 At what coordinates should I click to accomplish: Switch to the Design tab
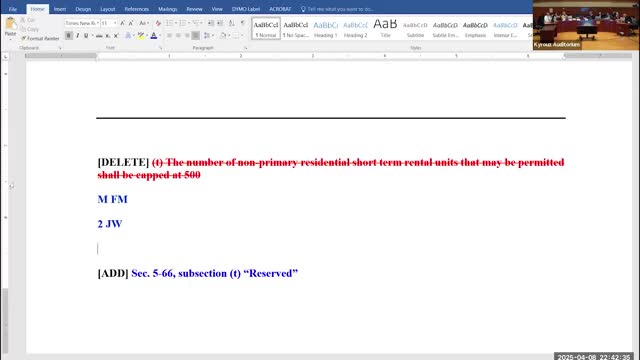(x=83, y=9)
